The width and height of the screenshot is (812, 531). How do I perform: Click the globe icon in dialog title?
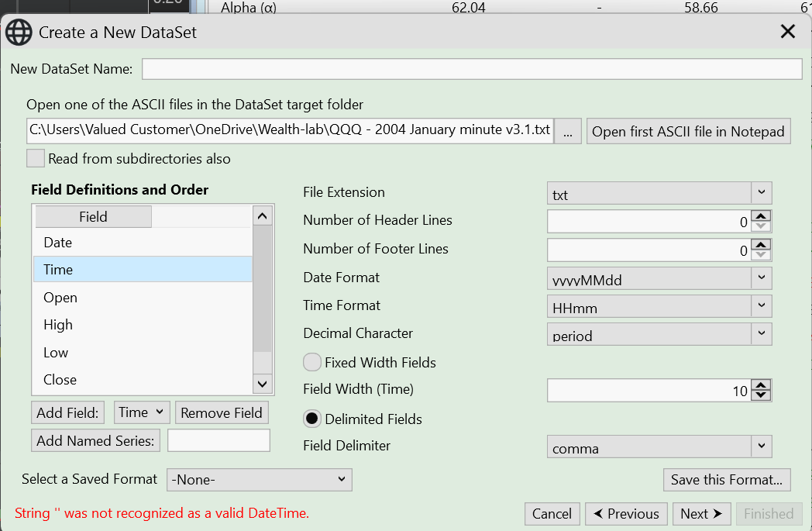click(19, 32)
